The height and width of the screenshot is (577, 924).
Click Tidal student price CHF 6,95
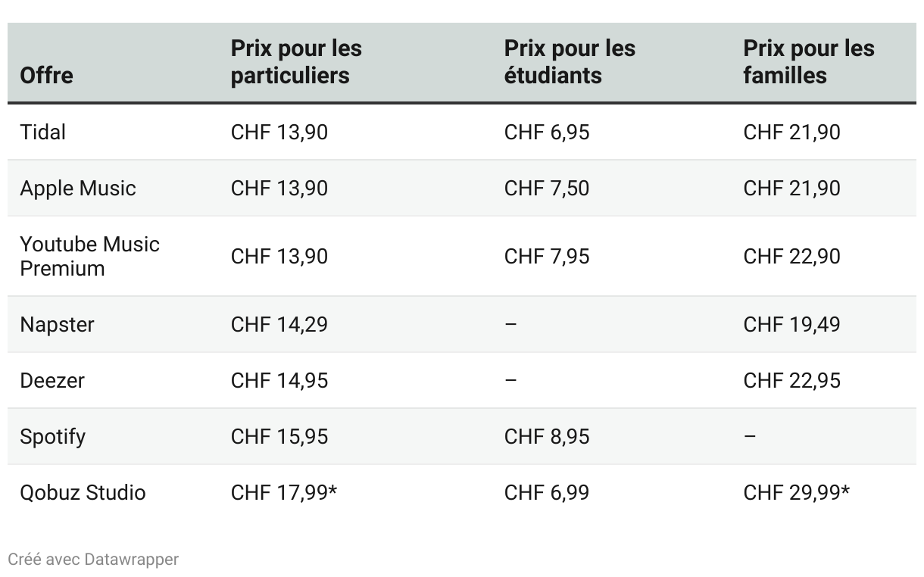pyautogui.click(x=547, y=133)
